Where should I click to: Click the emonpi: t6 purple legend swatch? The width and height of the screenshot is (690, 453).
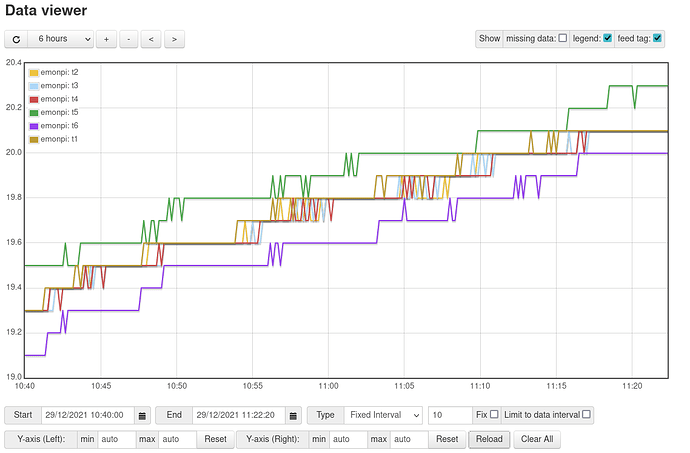pyautogui.click(x=34, y=126)
